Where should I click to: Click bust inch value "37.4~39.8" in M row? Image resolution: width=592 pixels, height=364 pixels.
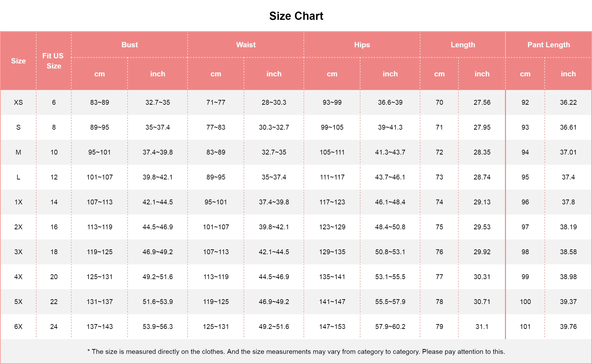pyautogui.click(x=158, y=152)
